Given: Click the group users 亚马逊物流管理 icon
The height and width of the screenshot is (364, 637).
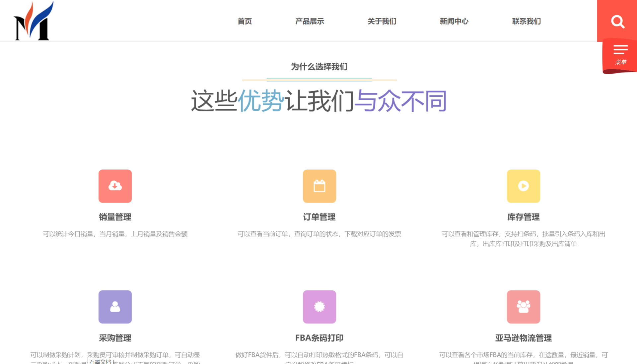Looking at the screenshot, I should click(x=523, y=307).
